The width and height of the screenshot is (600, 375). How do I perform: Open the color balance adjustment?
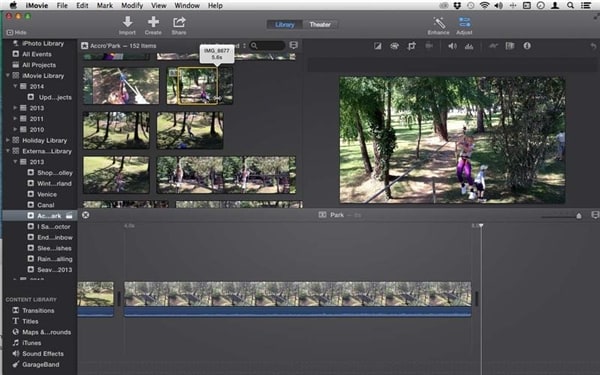coord(378,46)
